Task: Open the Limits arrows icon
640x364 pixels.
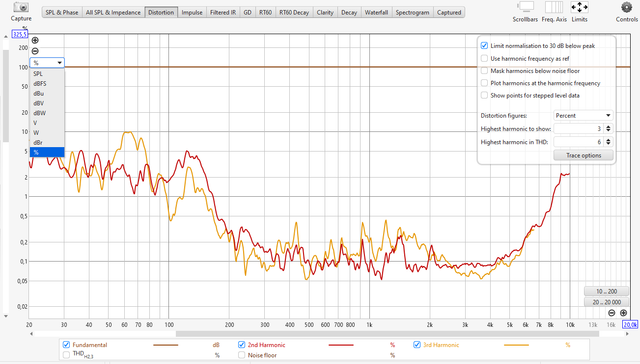Action: 579,7
